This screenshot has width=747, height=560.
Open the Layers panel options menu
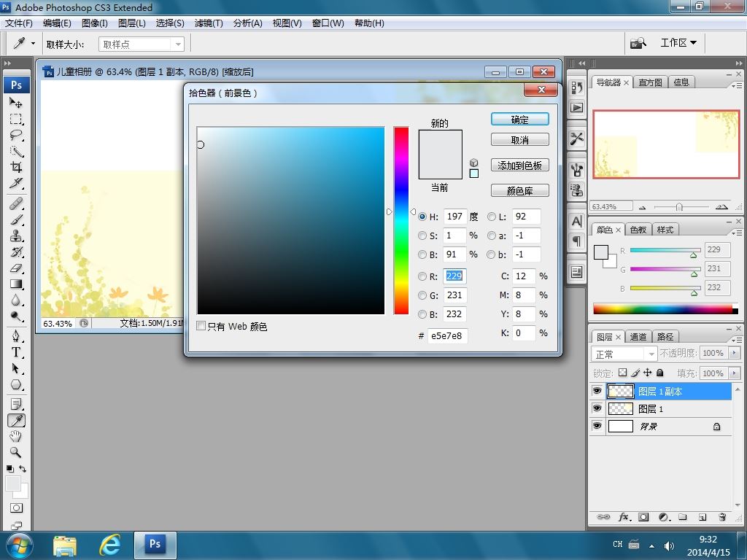click(x=737, y=340)
